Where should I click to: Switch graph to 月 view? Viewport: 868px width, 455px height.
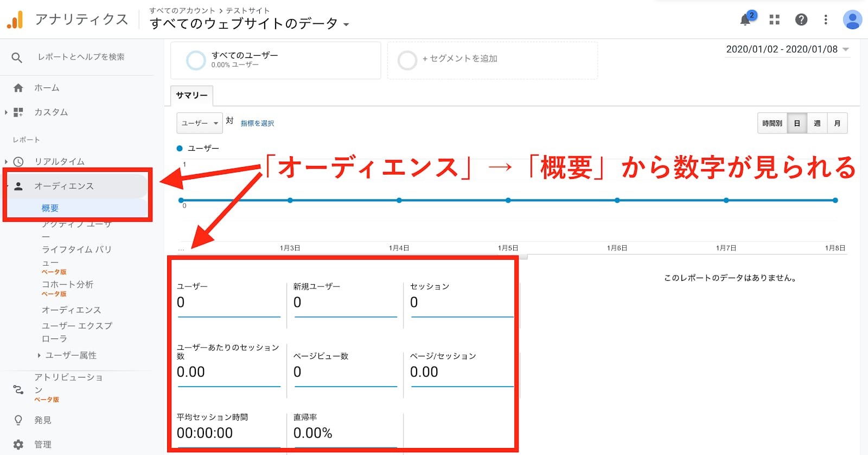(x=837, y=124)
